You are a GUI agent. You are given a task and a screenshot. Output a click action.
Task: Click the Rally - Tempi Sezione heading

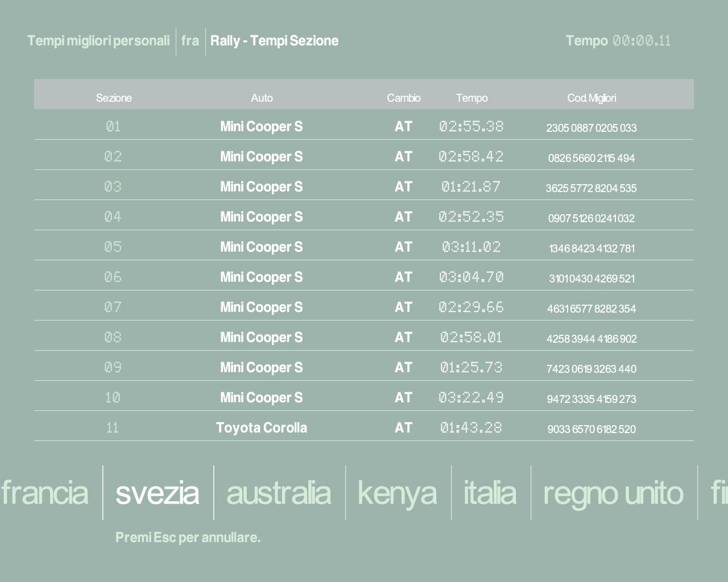(274, 41)
